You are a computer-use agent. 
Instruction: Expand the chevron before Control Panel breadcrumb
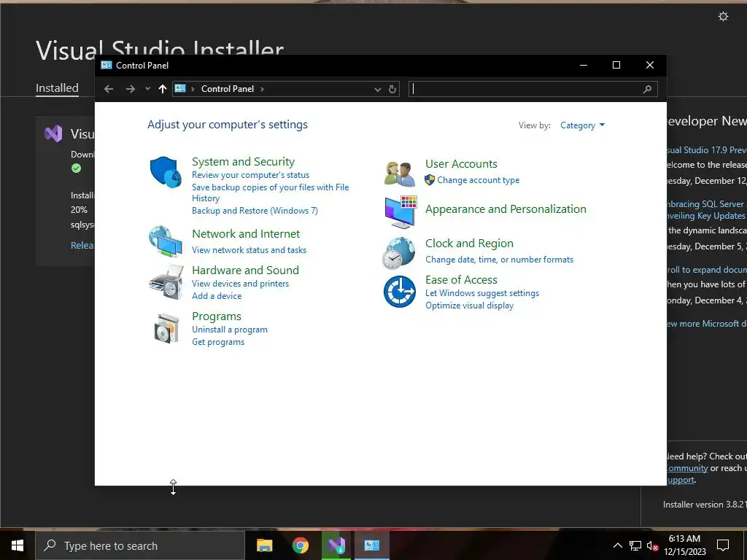pyautogui.click(x=193, y=89)
